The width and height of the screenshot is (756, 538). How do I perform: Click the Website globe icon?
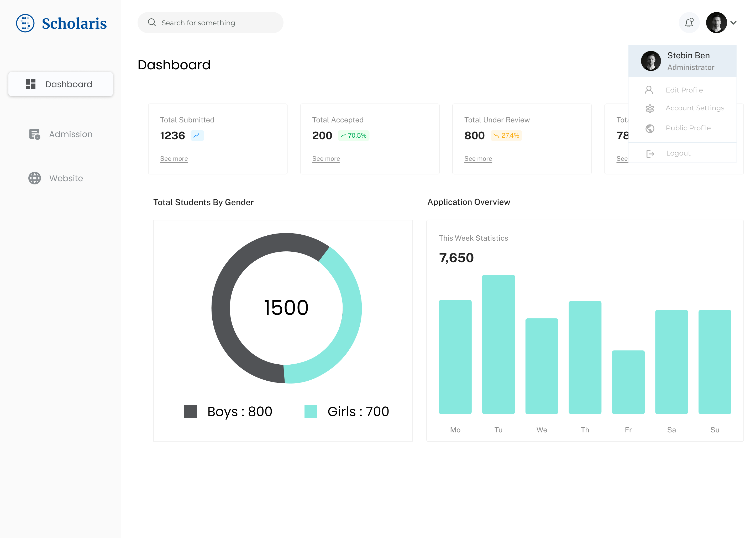pyautogui.click(x=34, y=178)
